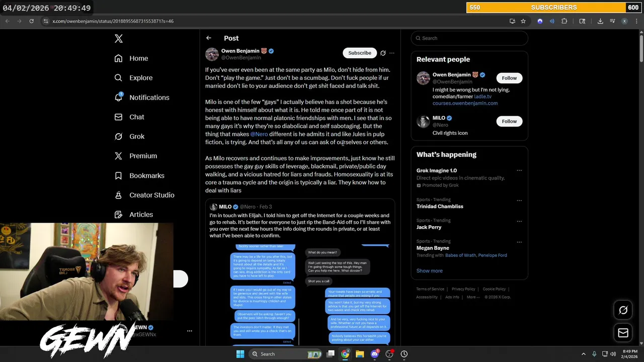Reload the page in the browser
644x362 pixels.
[x=31, y=21]
